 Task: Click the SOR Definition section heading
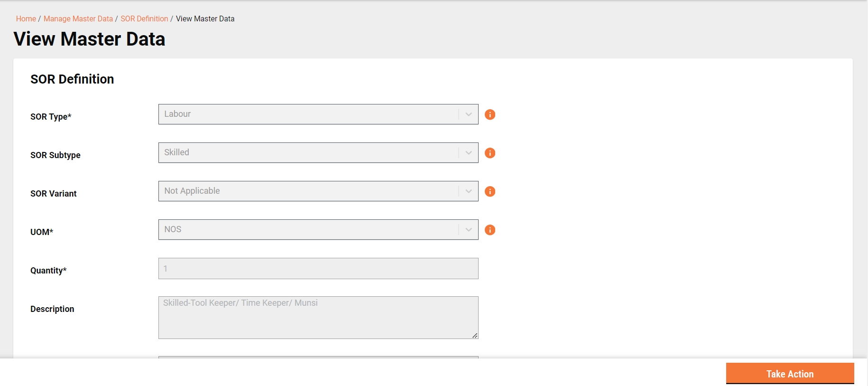pos(72,79)
